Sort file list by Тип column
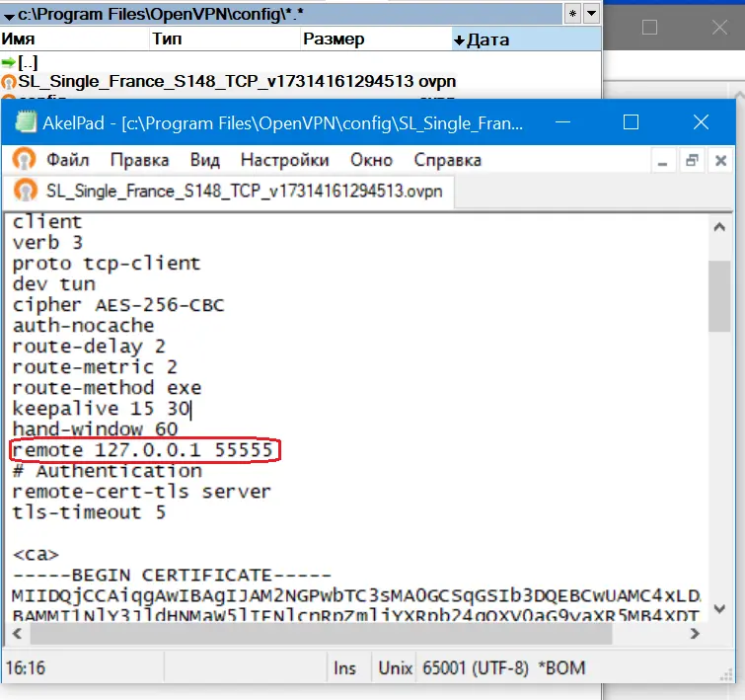Screen dimensions: 745x700 click(x=225, y=39)
